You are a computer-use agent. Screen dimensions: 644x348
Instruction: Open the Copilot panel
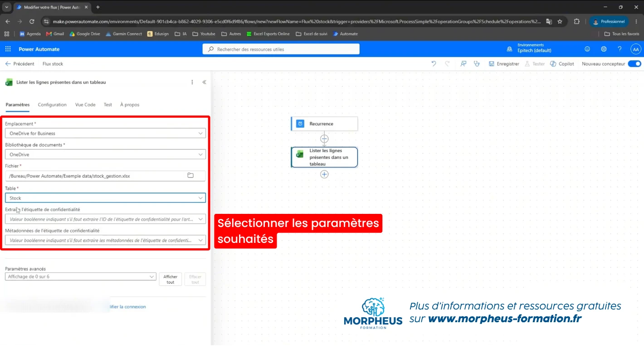tap(562, 64)
